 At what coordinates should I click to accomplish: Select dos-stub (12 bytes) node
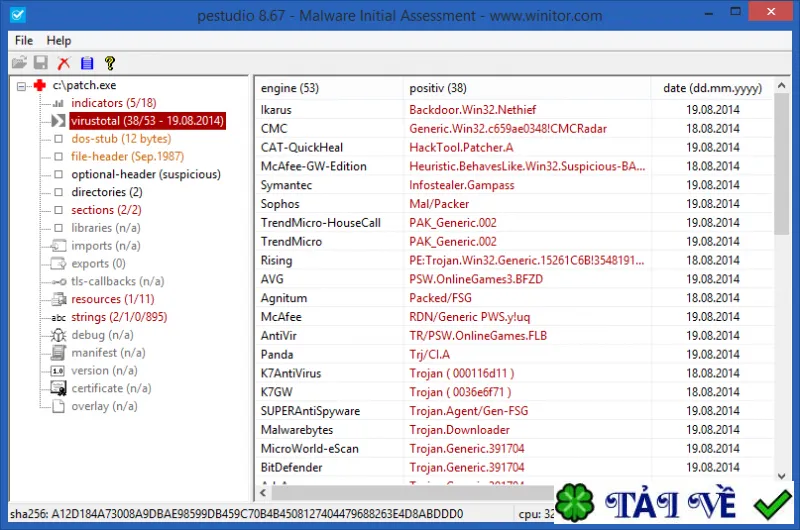point(121,139)
